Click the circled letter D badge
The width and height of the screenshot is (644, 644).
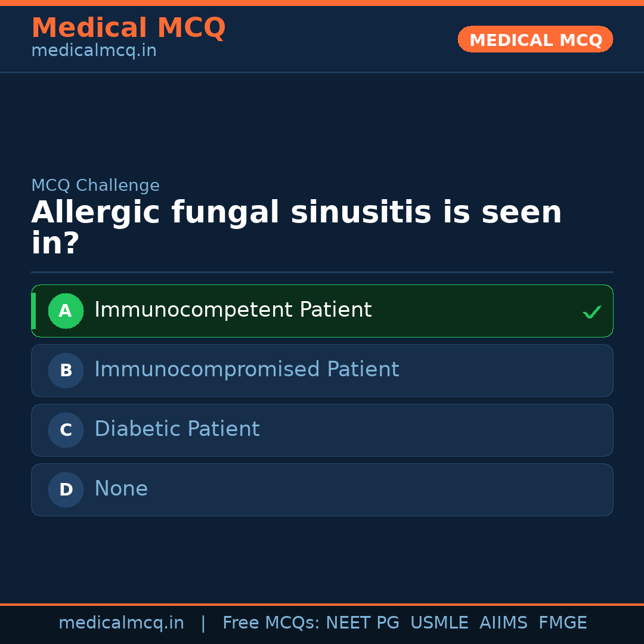[x=66, y=490]
